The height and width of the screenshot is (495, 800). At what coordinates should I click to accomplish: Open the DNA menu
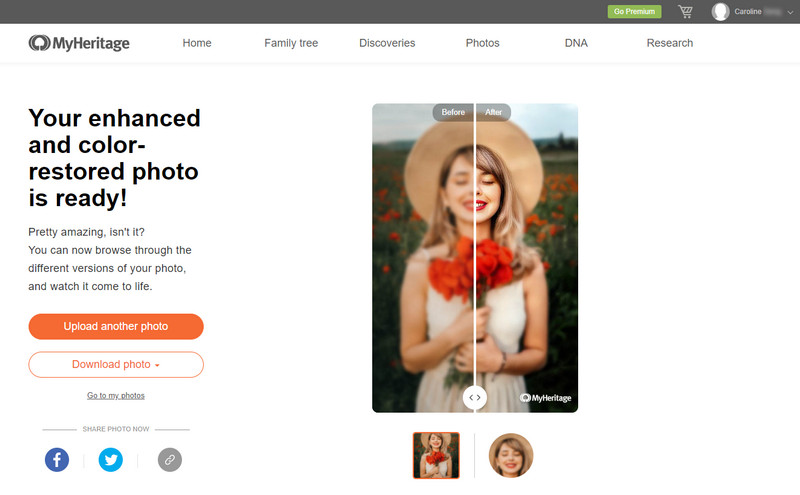coord(576,43)
